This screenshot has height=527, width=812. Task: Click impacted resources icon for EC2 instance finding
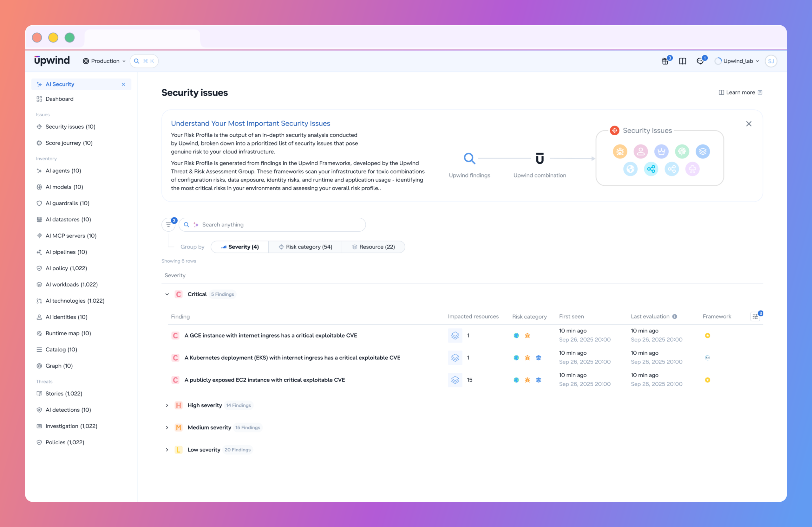point(455,380)
